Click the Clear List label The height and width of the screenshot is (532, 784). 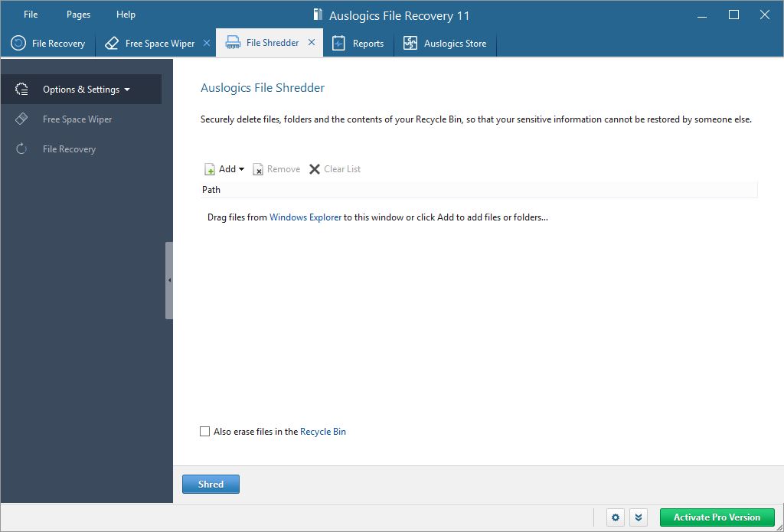click(342, 169)
